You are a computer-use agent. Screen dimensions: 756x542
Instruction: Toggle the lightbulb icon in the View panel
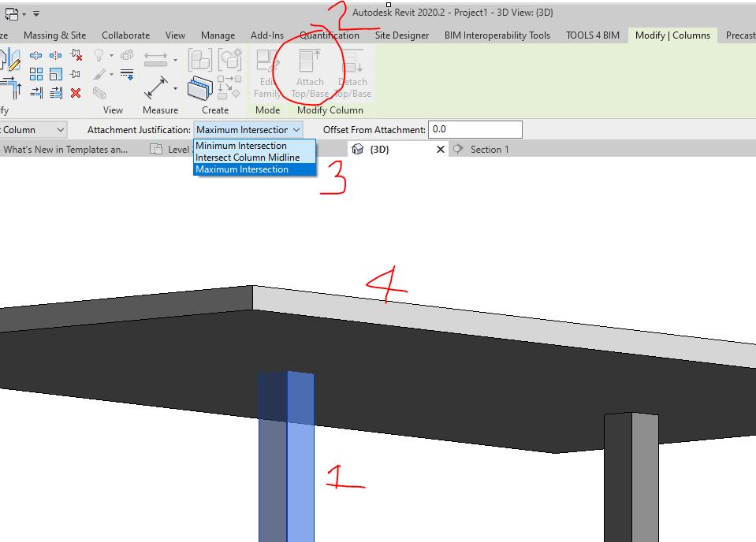tap(99, 54)
